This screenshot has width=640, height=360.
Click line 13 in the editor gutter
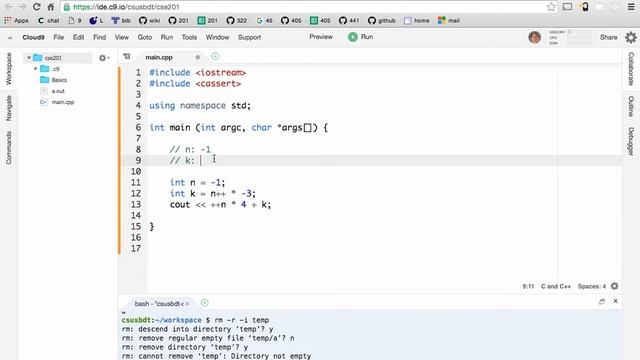136,204
